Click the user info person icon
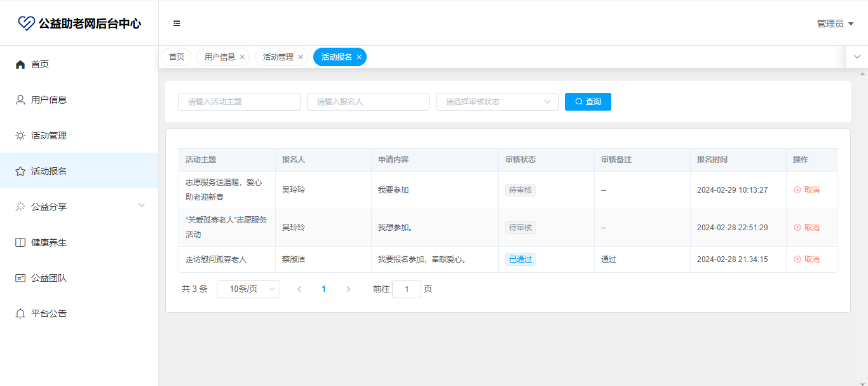The image size is (868, 386). coord(20,100)
